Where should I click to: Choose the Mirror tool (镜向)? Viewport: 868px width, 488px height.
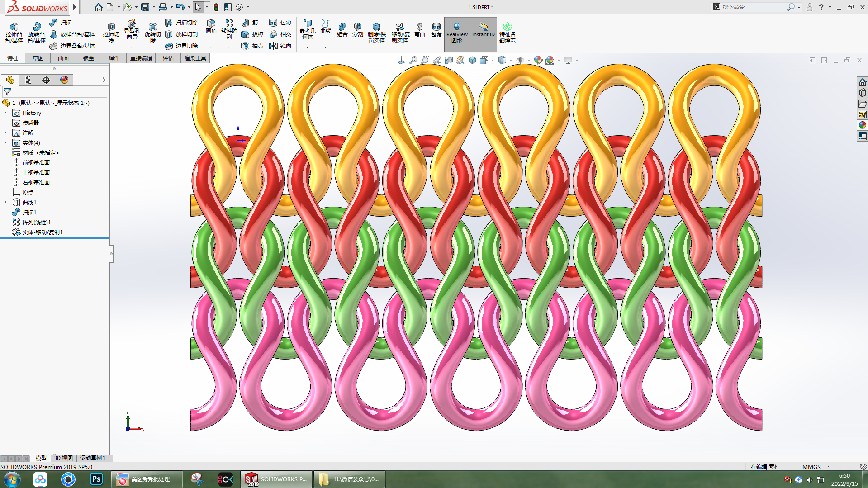(x=280, y=46)
